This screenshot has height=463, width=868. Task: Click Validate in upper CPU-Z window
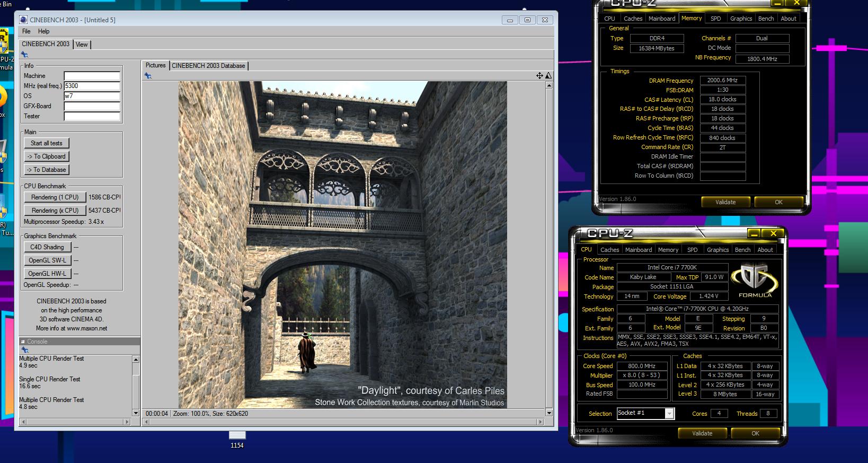(x=725, y=202)
